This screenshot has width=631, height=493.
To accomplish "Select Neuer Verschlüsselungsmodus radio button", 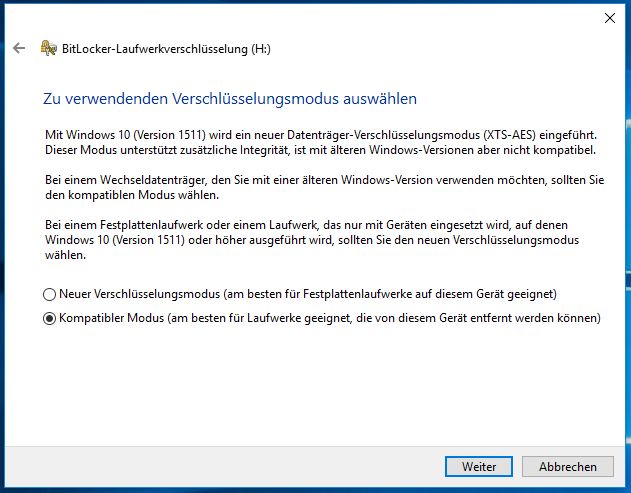I will click(49, 294).
